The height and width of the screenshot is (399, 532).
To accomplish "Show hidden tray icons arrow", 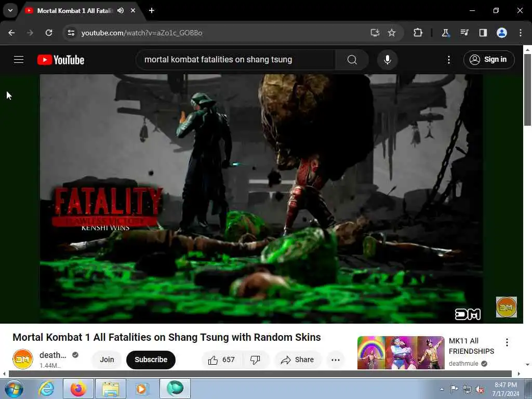I will coord(442,389).
